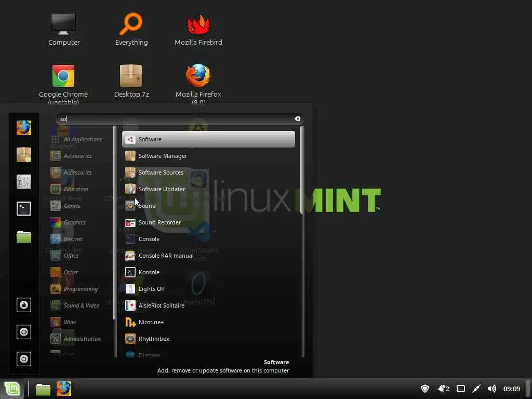Open the update manager shield tray icon

425,389
